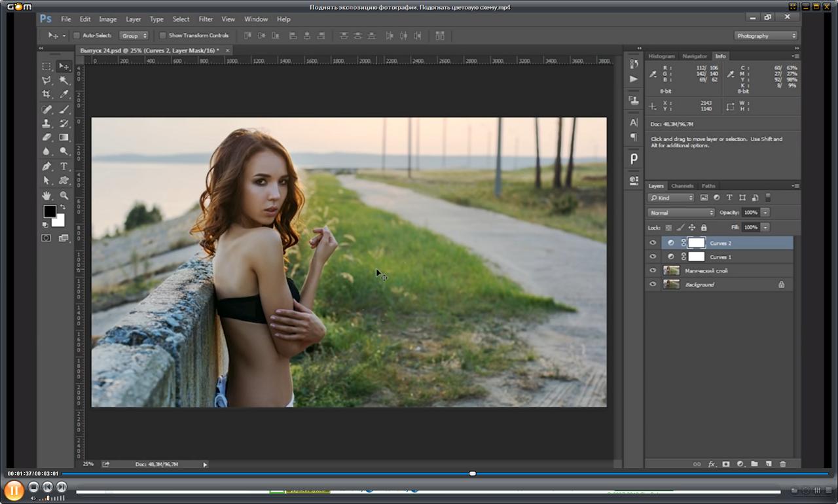The width and height of the screenshot is (838, 504).
Task: Select the Blur tool
Action: pos(46,151)
